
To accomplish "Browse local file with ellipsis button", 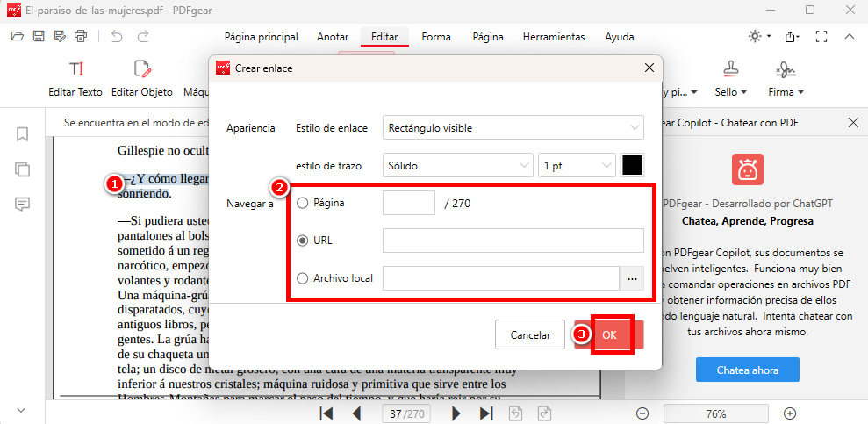I will pyautogui.click(x=632, y=279).
